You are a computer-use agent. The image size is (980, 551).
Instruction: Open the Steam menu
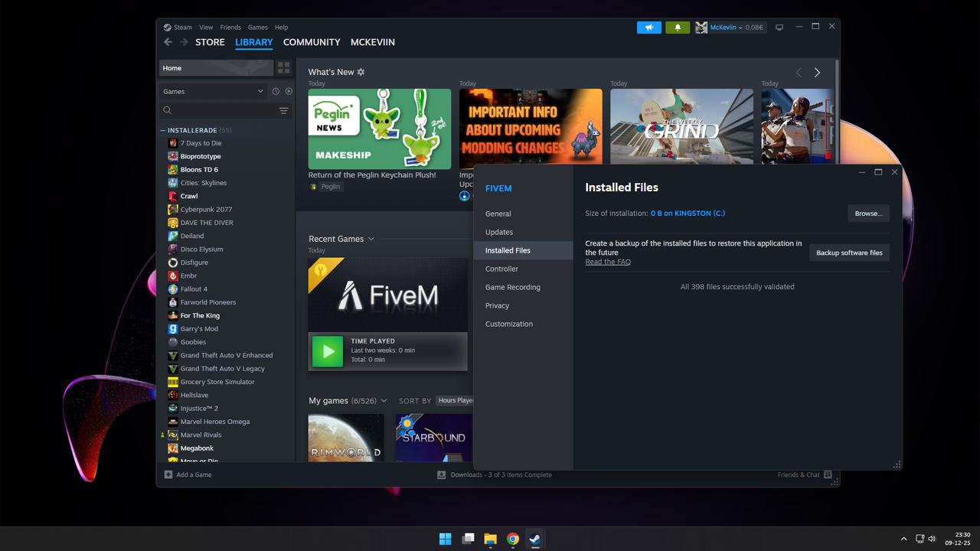point(182,28)
